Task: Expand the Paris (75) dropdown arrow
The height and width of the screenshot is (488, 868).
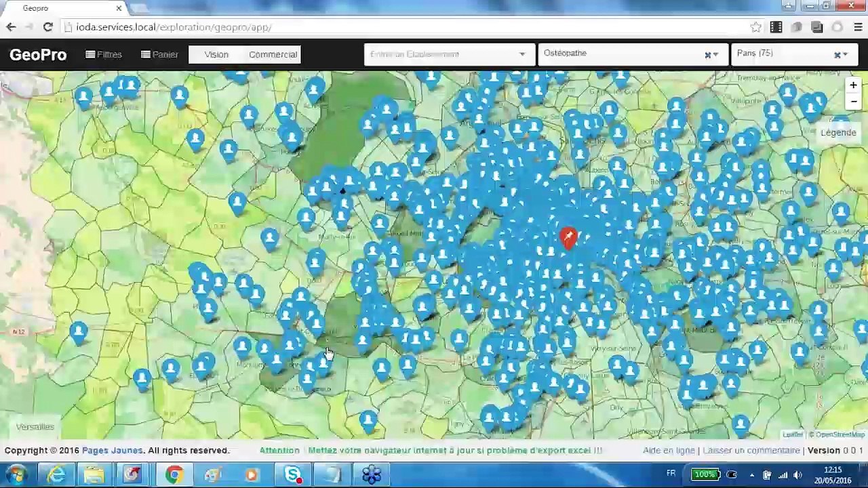Action: coord(845,55)
